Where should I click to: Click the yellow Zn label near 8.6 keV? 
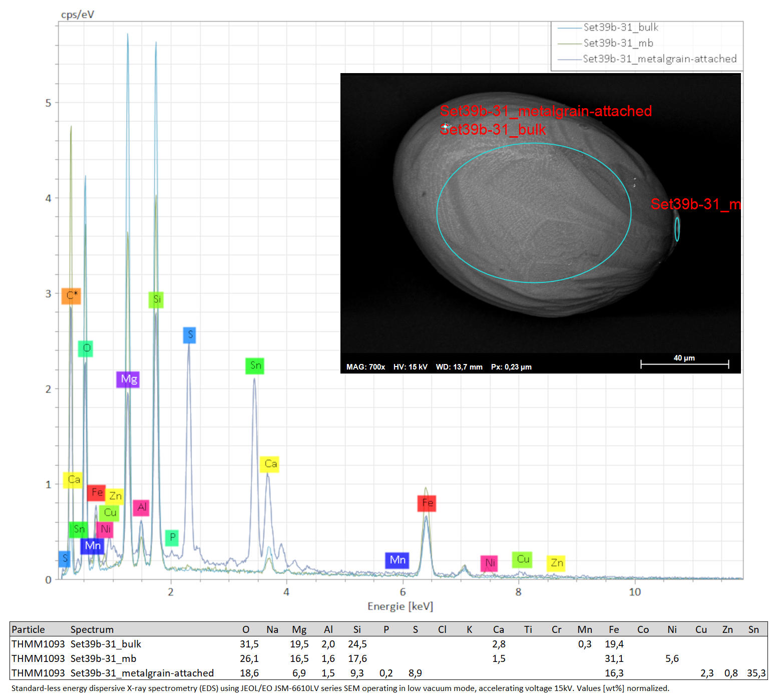(x=556, y=563)
